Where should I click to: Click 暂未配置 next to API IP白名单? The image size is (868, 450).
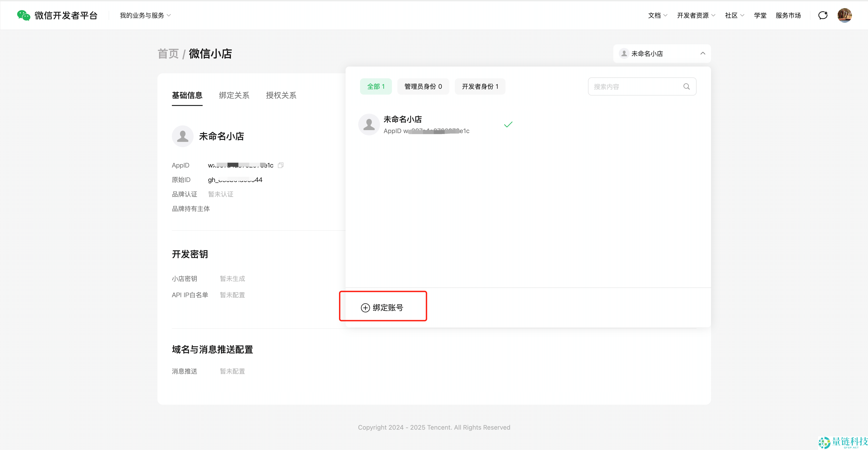point(232,295)
